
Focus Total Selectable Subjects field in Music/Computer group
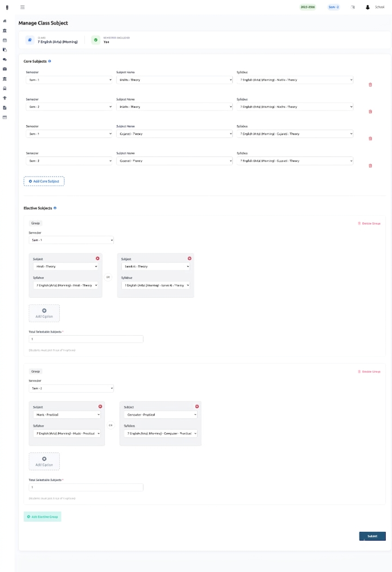point(86,487)
